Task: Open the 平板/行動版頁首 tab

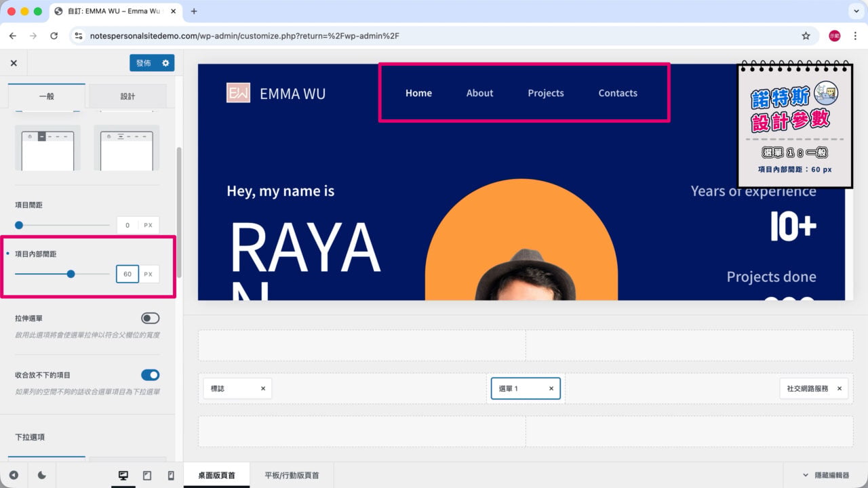Action: (x=292, y=475)
